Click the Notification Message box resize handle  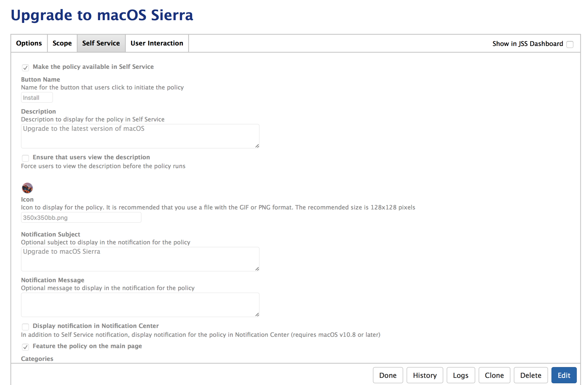click(x=257, y=314)
